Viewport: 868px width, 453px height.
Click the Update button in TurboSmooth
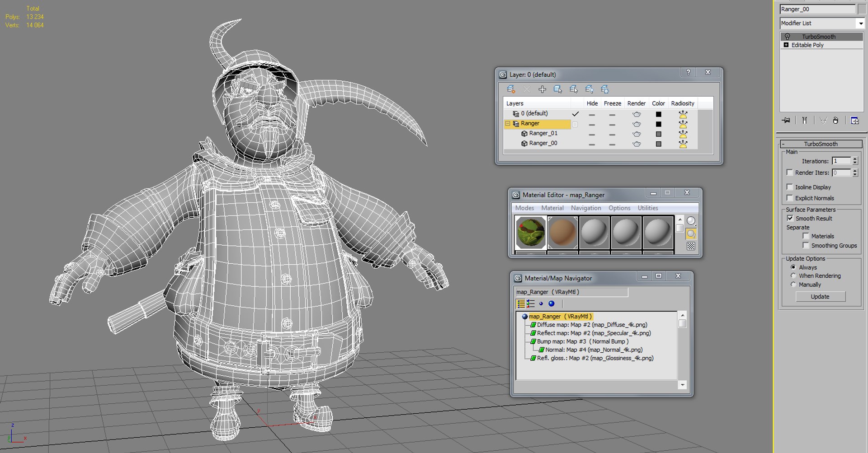[x=820, y=296]
